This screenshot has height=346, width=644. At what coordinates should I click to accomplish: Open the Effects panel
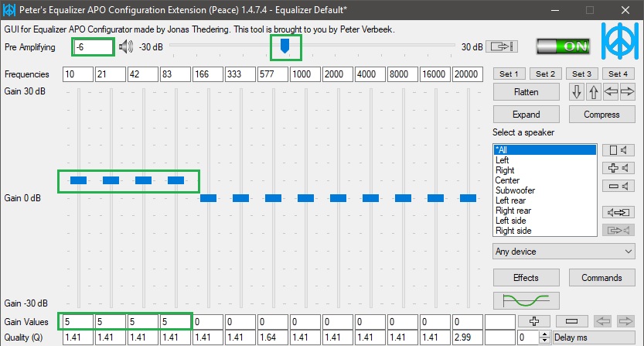pyautogui.click(x=526, y=278)
